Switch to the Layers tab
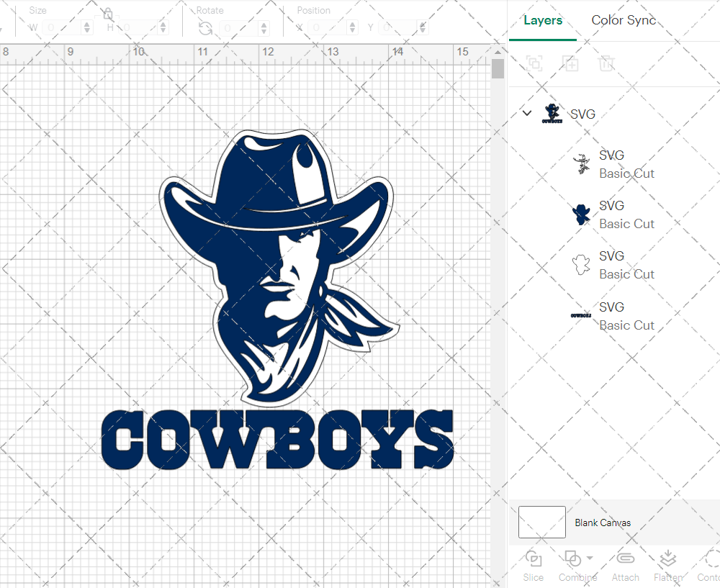The height and width of the screenshot is (588, 720). pos(543,21)
